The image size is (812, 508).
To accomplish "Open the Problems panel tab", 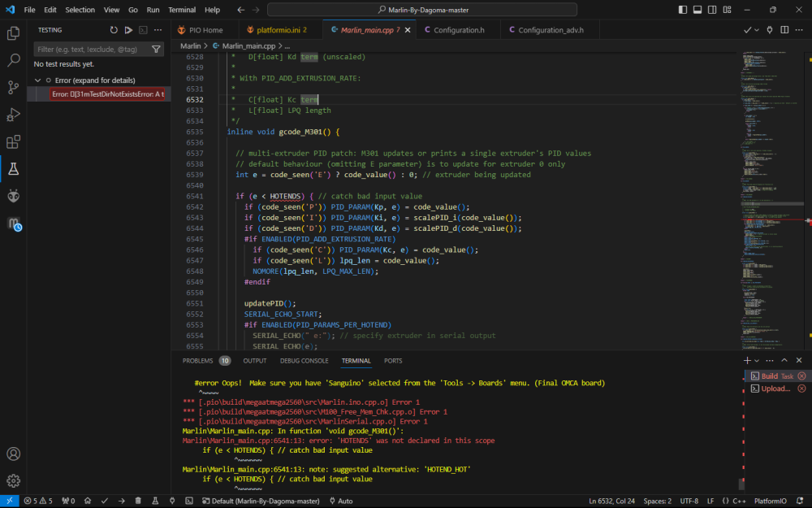I will click(x=197, y=361).
